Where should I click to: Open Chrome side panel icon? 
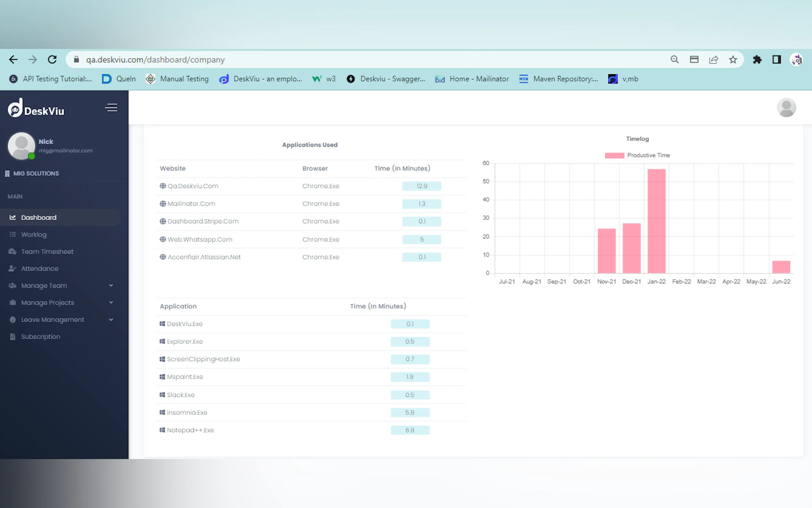[777, 60]
